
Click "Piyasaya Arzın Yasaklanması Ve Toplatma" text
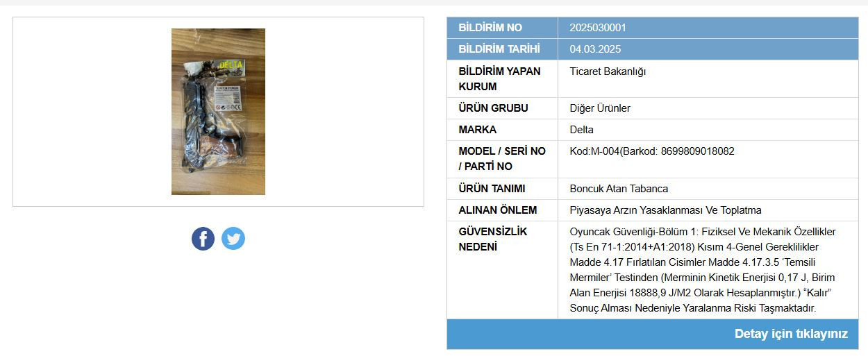pyautogui.click(x=665, y=210)
